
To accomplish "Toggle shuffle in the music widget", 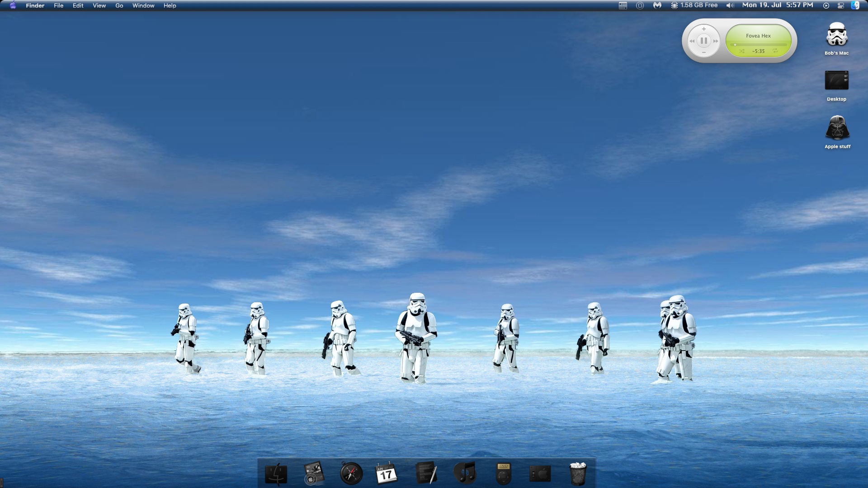I will tap(741, 51).
